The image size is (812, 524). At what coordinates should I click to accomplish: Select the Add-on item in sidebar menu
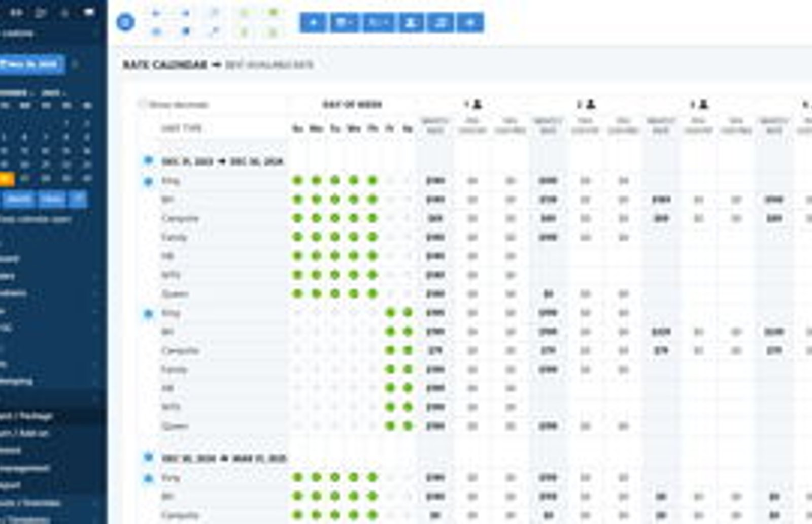(x=24, y=434)
